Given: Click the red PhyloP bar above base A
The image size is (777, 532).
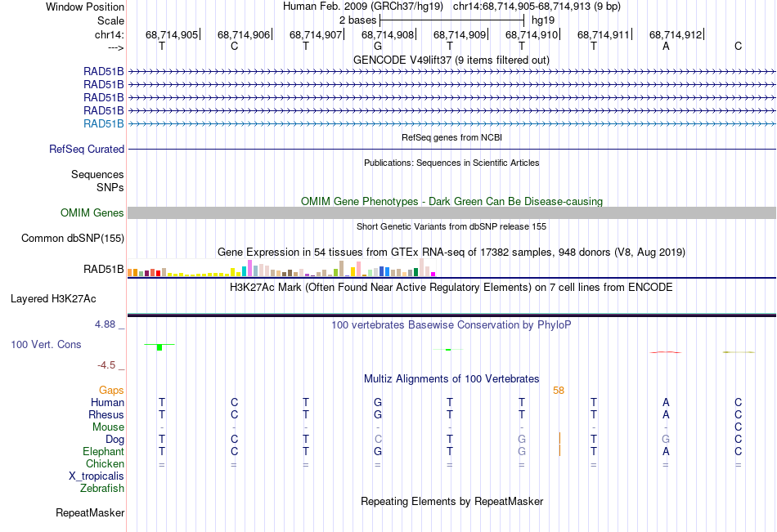Looking at the screenshot, I should point(666,352).
